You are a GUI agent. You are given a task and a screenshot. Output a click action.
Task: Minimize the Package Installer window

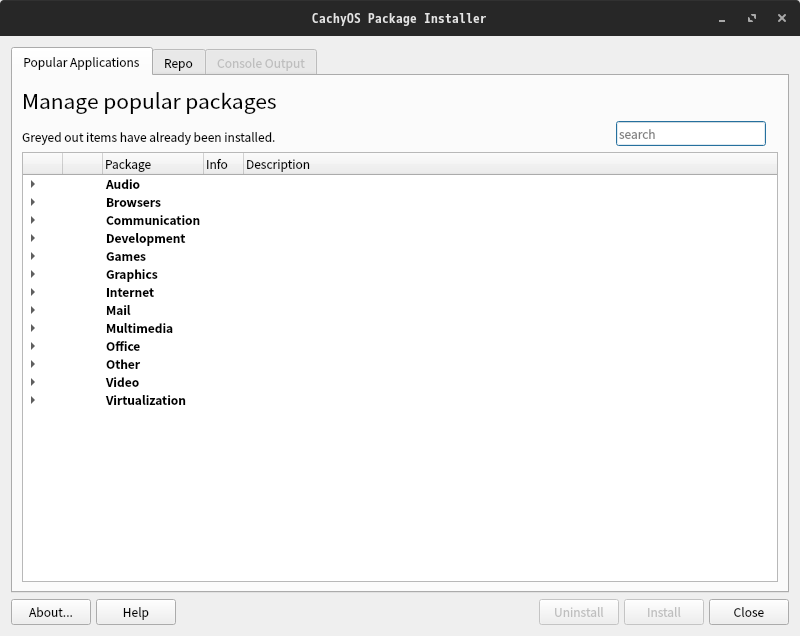[722, 19]
